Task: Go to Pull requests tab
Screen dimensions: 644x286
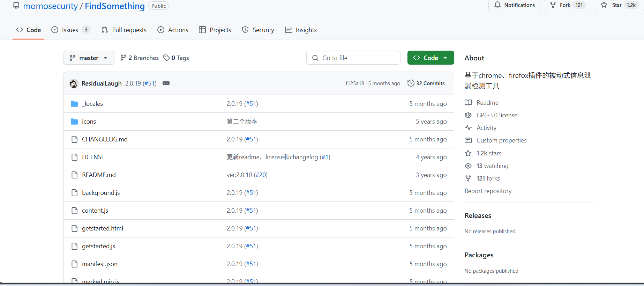Action: (124, 30)
